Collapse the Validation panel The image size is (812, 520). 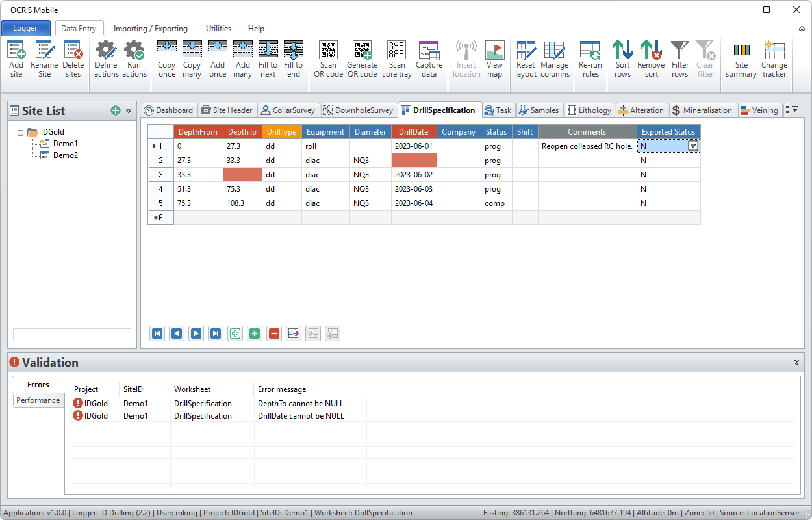click(x=796, y=363)
